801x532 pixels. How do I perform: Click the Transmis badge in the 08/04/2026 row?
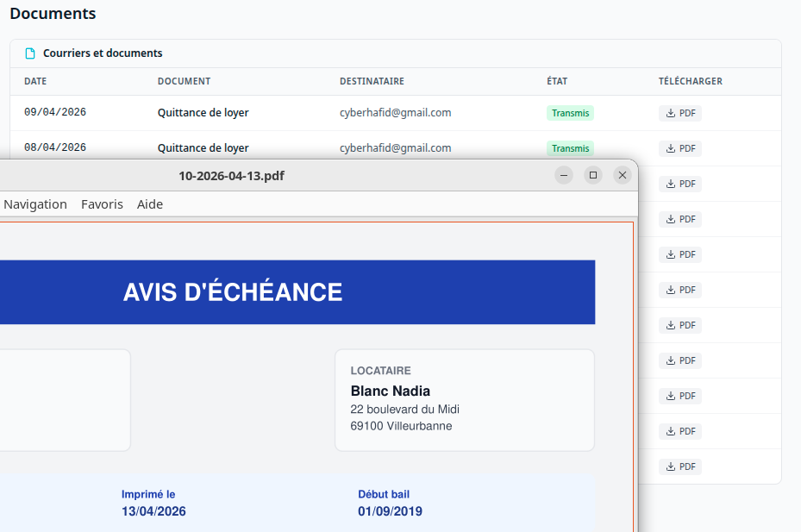click(x=570, y=148)
